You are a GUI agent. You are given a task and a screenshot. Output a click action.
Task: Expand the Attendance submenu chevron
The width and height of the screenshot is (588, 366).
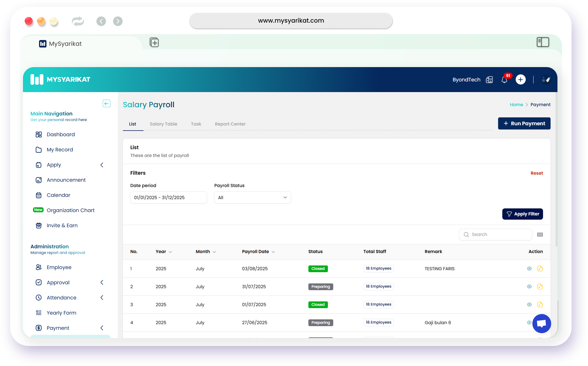click(x=102, y=297)
